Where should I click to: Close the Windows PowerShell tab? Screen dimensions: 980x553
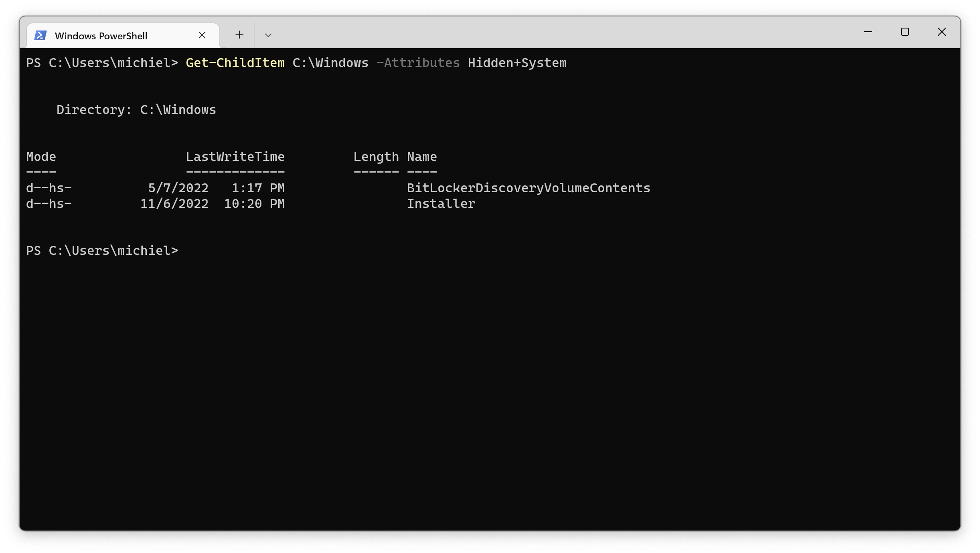point(202,35)
